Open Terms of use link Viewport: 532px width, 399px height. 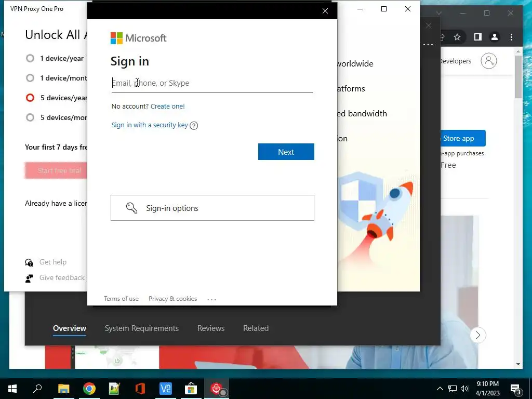(121, 299)
